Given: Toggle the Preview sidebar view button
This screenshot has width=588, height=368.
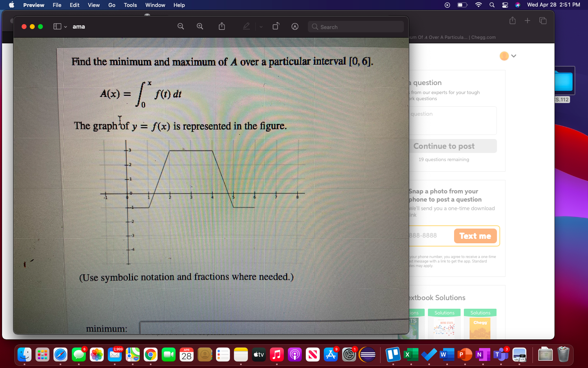Looking at the screenshot, I should 57,27.
